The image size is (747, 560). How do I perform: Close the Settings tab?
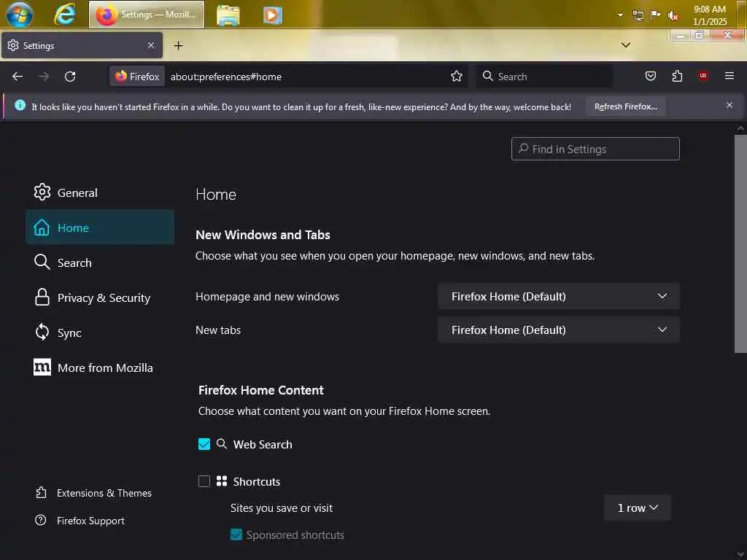pos(151,45)
